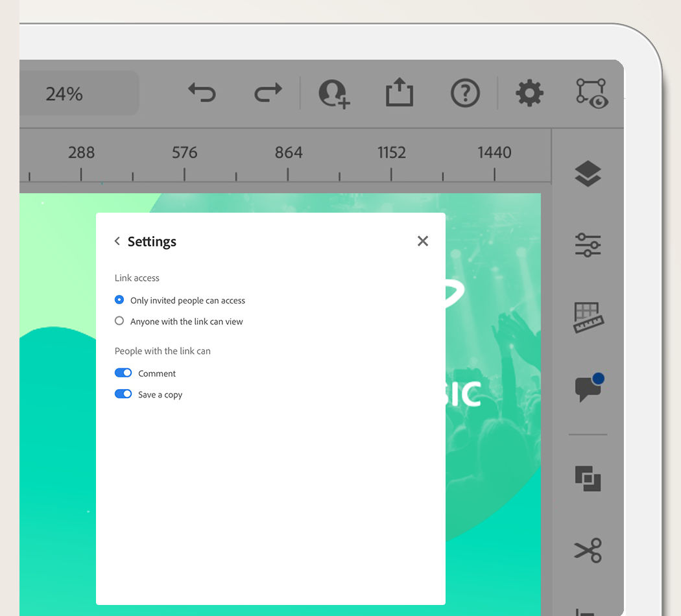Open the Help menu
This screenshot has width=681, height=616.
[x=464, y=93]
